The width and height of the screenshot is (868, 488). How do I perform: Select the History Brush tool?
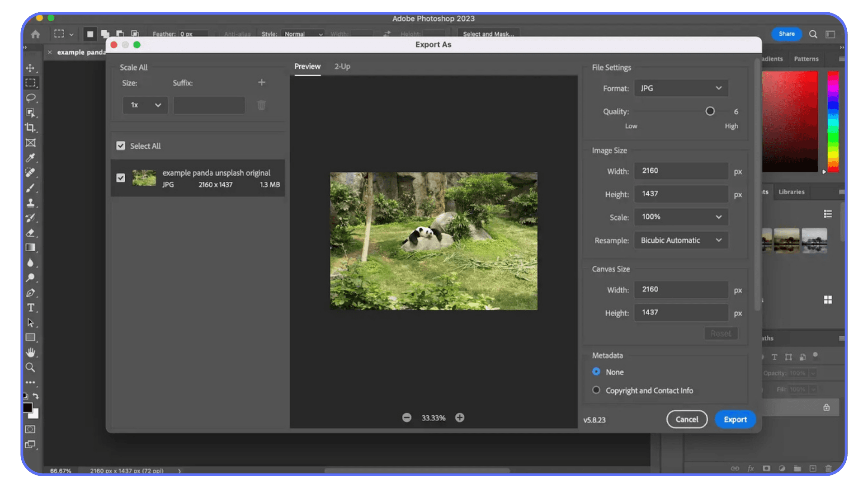[30, 218]
